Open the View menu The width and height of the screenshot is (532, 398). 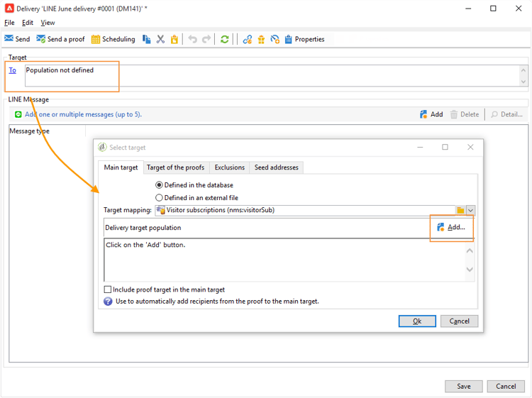48,23
